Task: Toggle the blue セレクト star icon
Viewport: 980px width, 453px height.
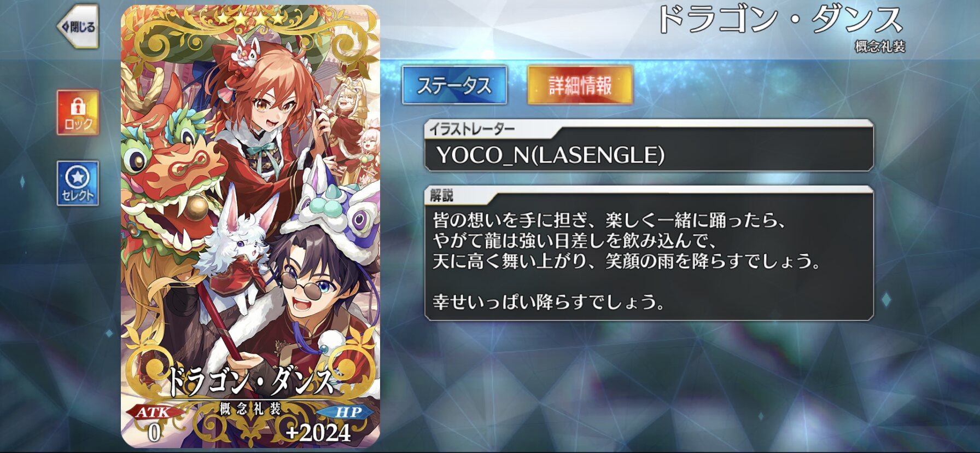Action: (78, 183)
